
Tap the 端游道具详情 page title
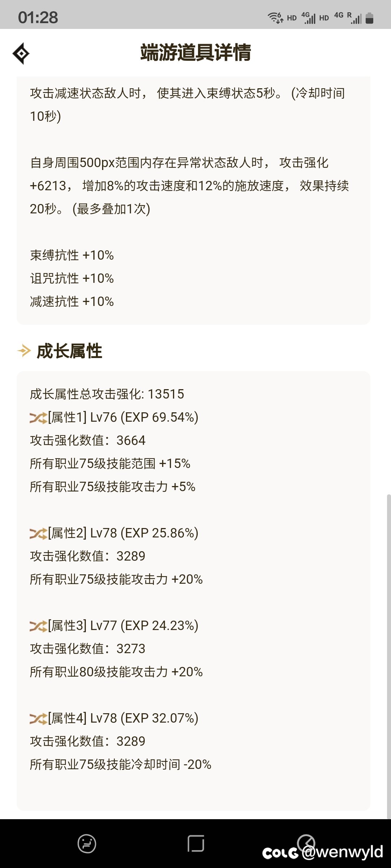click(x=195, y=52)
